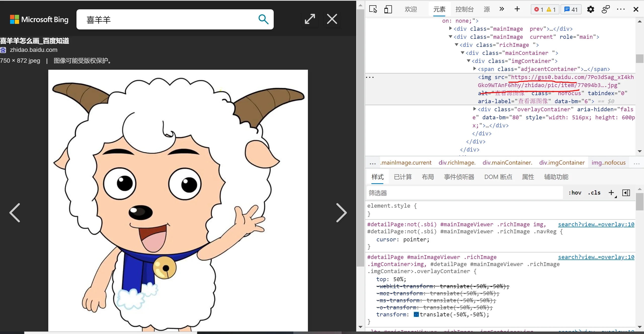The width and height of the screenshot is (644, 334).
Task: Click the Microsoft Bing logo
Action: point(39,19)
